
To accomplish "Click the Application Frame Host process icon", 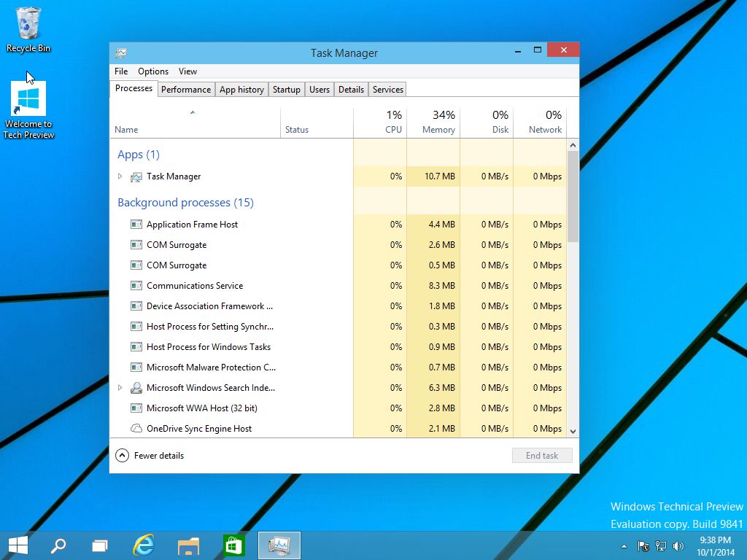I will (136, 225).
